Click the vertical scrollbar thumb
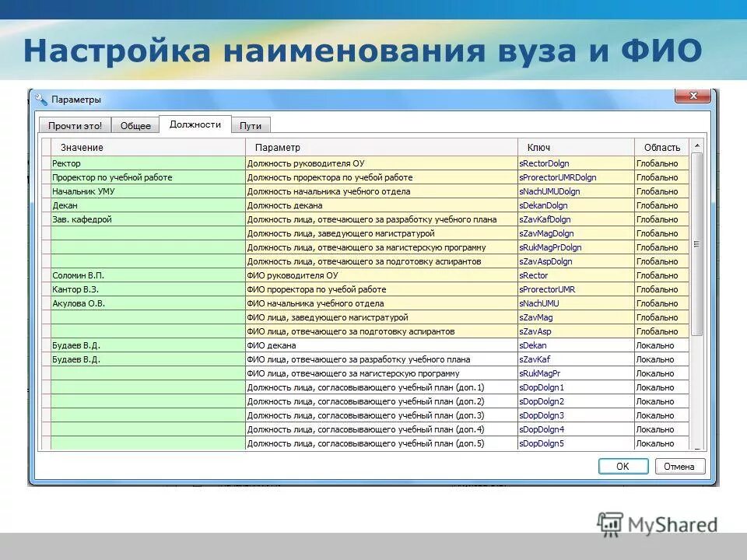The width and height of the screenshot is (747, 560). [x=697, y=243]
